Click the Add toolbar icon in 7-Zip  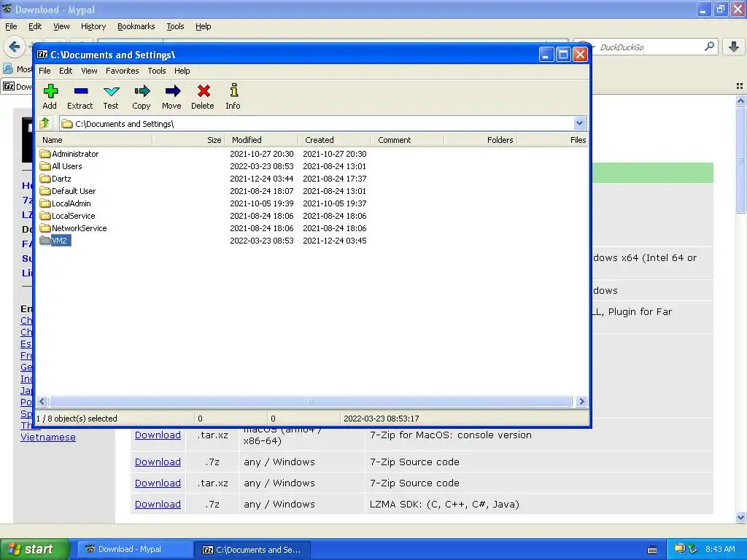tap(50, 91)
